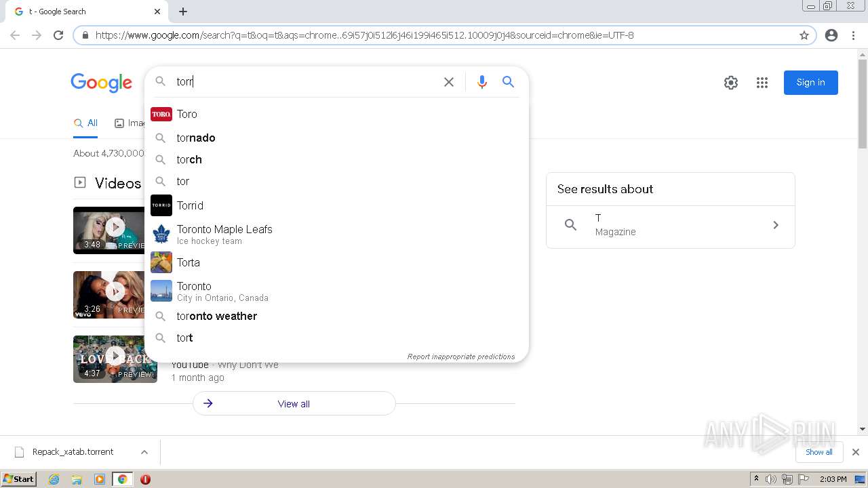Screen dimensions: 868x488
Task: Click Show all downloads button
Action: (819, 452)
